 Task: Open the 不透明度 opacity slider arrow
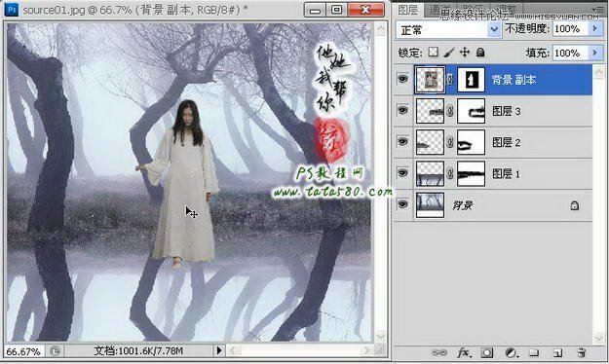click(595, 29)
